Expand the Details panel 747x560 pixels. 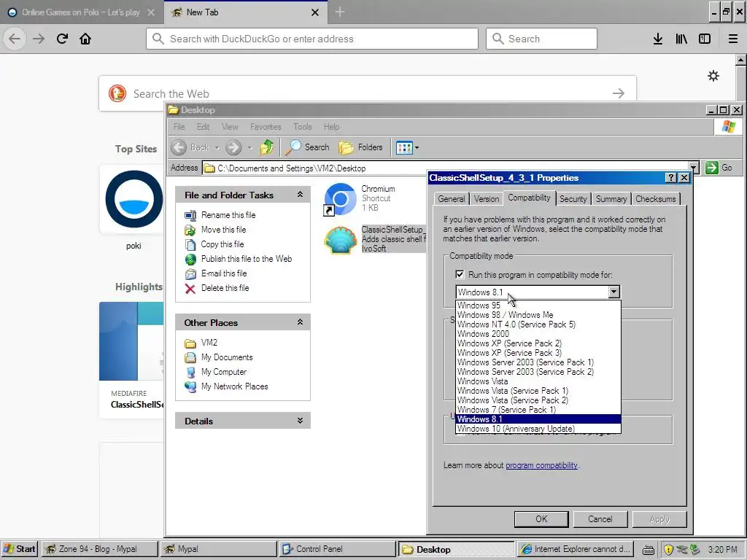click(300, 421)
